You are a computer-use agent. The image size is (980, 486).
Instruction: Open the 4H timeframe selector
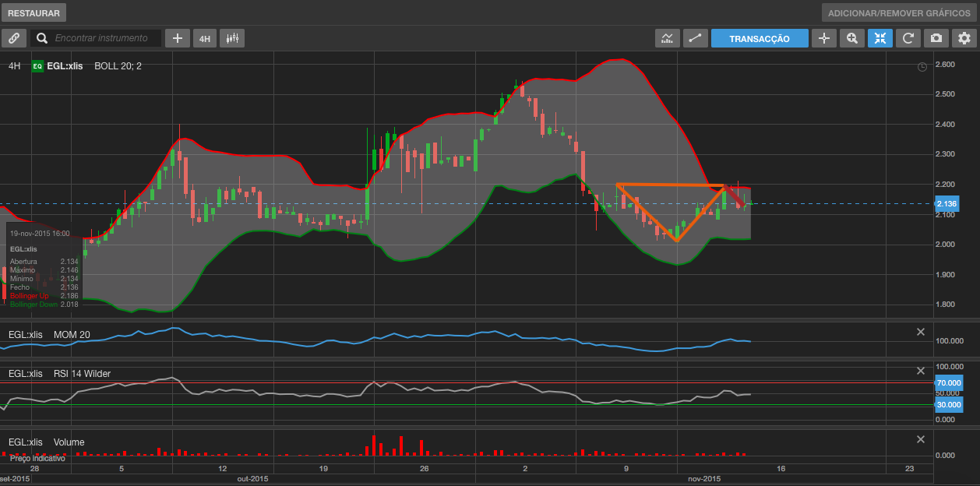205,38
